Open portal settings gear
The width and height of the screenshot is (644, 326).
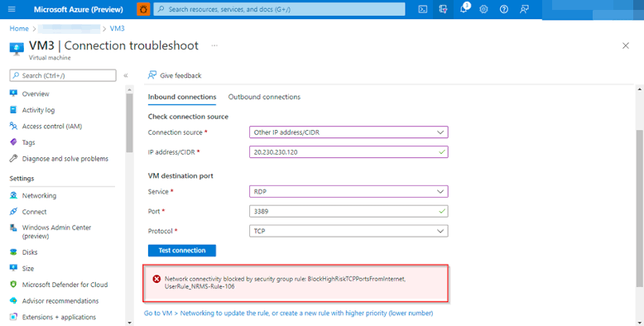tap(483, 9)
